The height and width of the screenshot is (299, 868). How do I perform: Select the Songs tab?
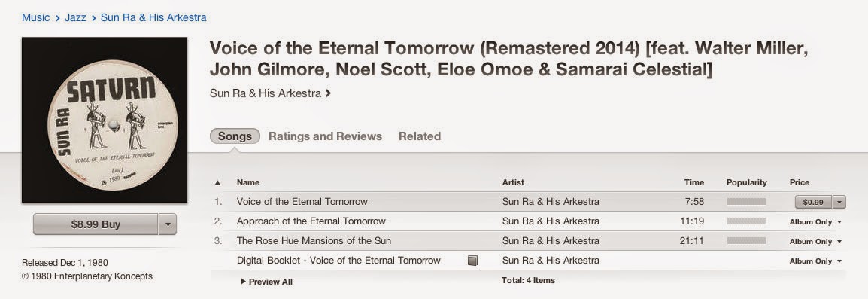pyautogui.click(x=235, y=136)
